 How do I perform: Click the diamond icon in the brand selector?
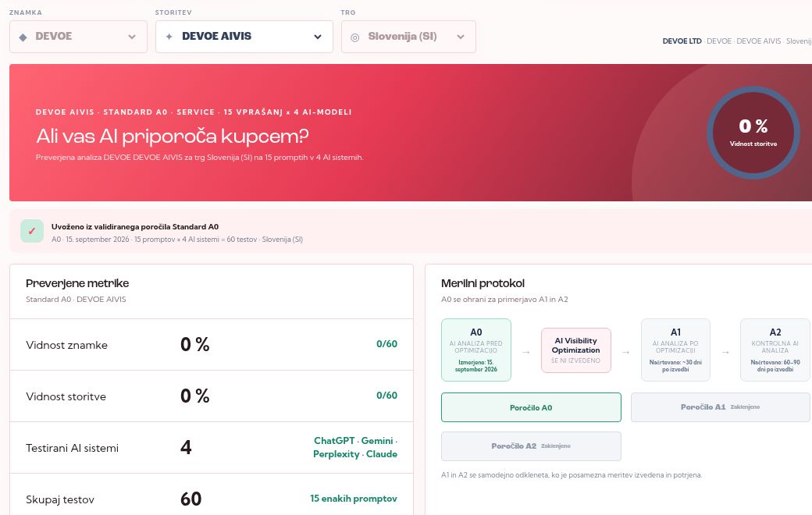pyautogui.click(x=23, y=37)
